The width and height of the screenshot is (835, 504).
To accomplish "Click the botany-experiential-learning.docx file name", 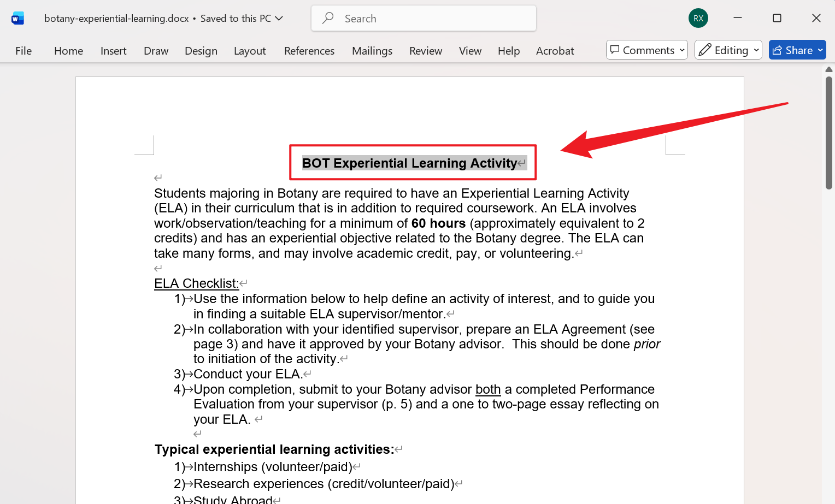I will [116, 19].
